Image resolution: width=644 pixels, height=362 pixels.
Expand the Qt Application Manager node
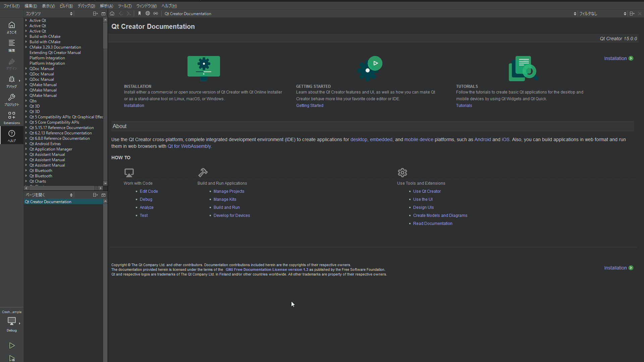(26, 149)
